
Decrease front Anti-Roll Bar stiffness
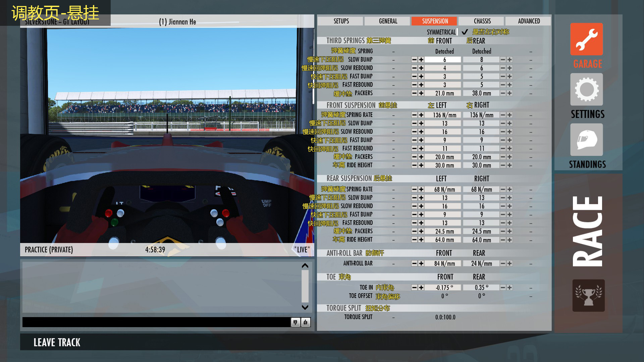pos(414,263)
